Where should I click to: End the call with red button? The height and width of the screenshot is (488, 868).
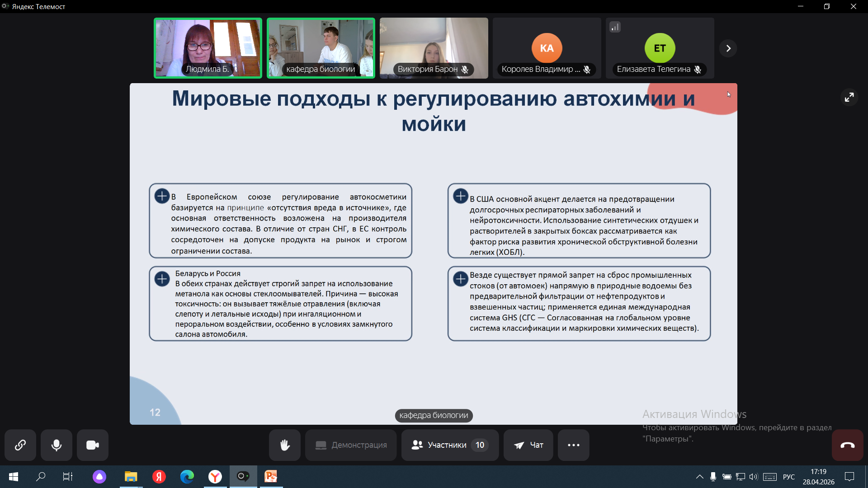pyautogui.click(x=847, y=445)
